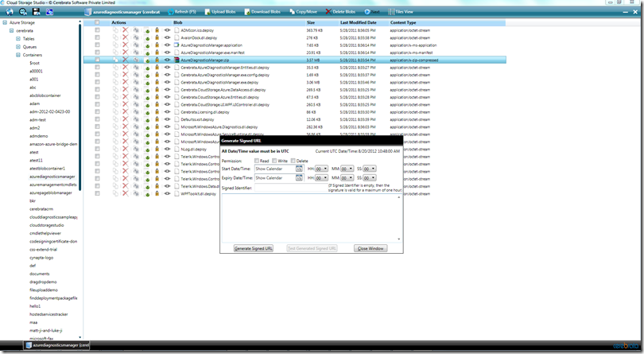Enable the Write permission checkbox
The width and height of the screenshot is (644, 354).
274,161
